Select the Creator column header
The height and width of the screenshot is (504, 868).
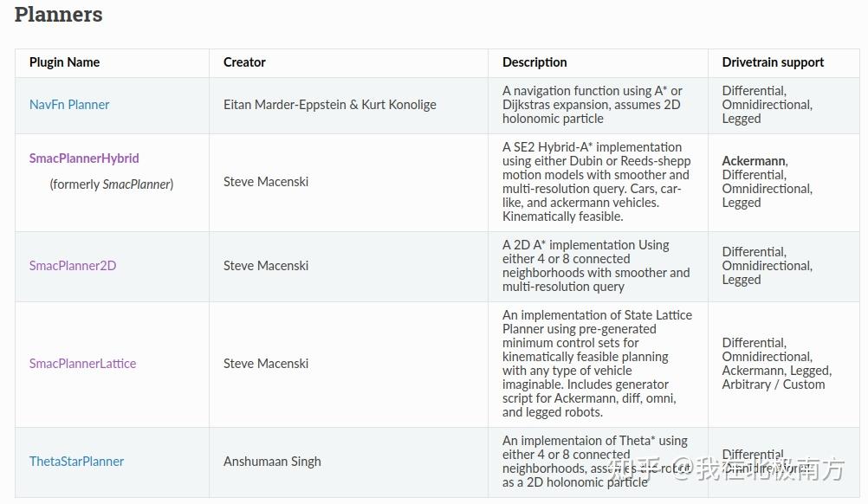[x=244, y=62]
